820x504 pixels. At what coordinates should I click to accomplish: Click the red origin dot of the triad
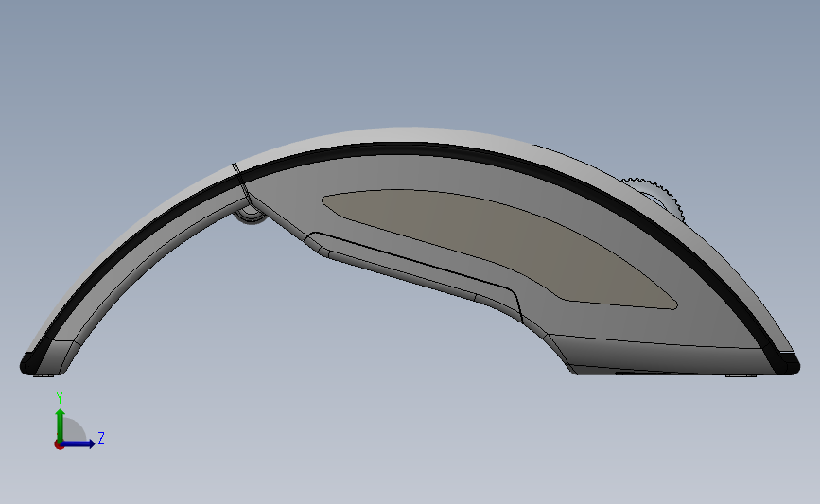pos(59,445)
